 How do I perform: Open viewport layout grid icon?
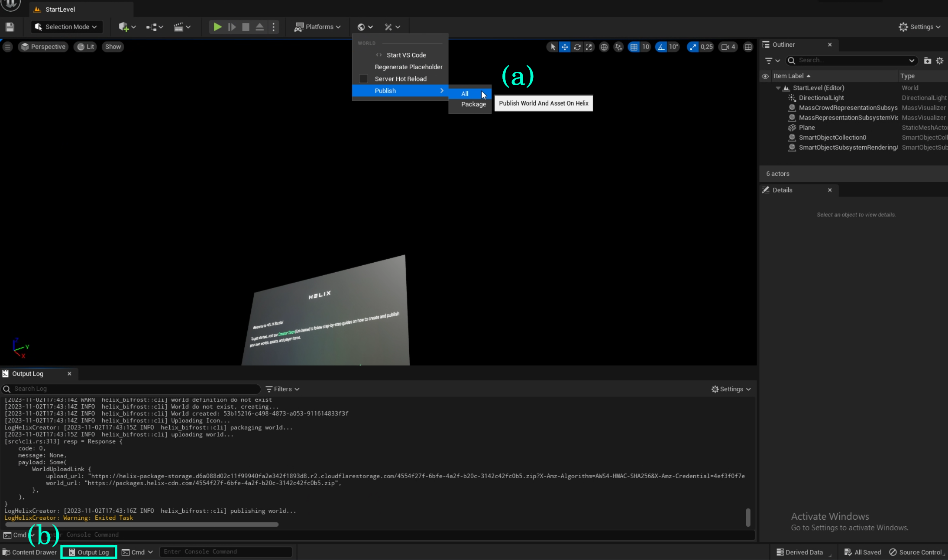point(748,47)
